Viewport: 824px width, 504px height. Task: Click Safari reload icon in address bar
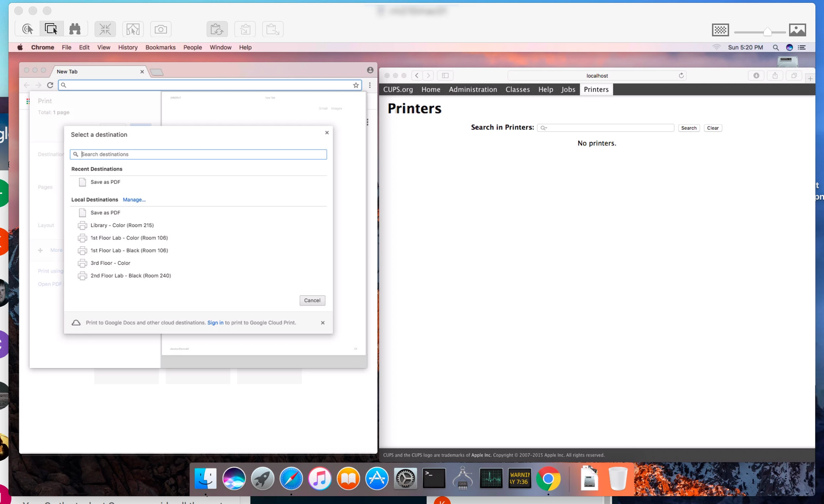coord(681,76)
